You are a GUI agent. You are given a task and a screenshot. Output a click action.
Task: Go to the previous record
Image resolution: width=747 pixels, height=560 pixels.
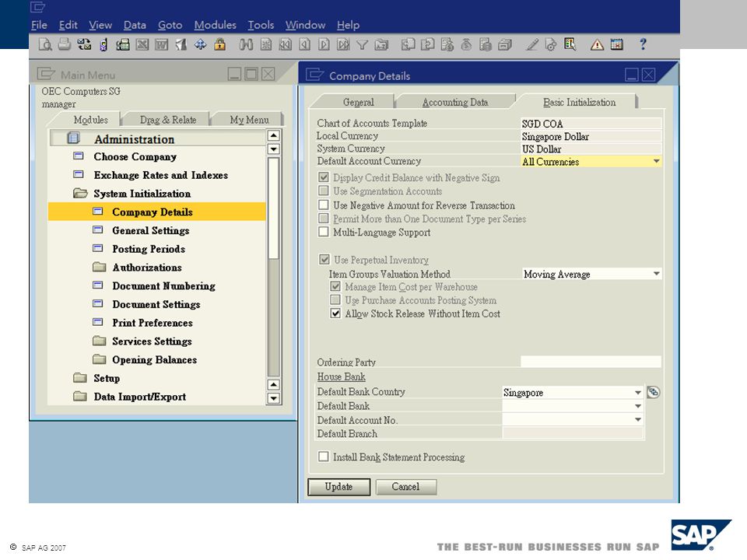tap(304, 45)
